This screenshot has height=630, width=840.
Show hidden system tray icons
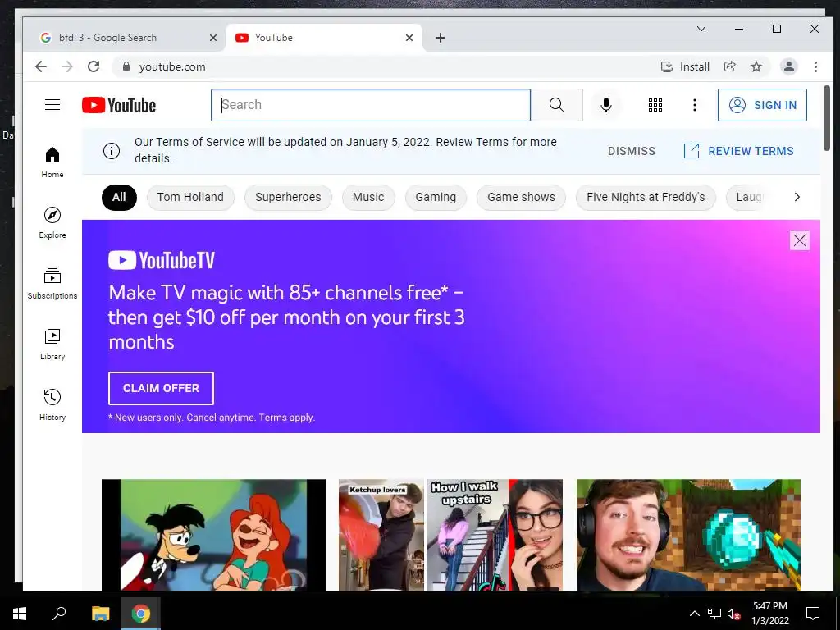point(694,614)
